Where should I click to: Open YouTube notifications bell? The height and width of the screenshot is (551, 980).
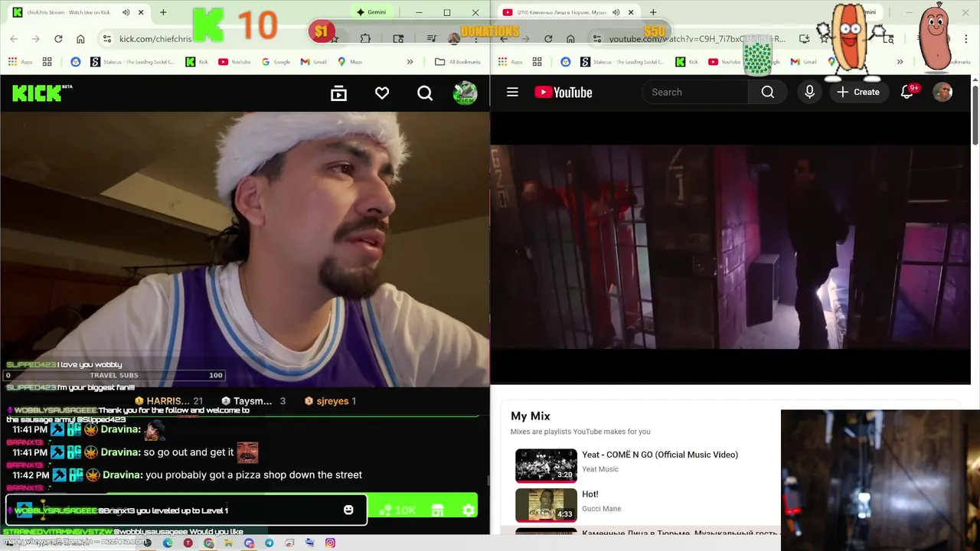[907, 92]
